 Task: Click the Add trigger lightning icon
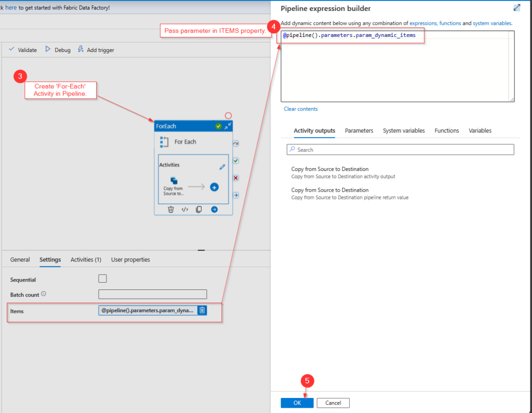click(81, 49)
